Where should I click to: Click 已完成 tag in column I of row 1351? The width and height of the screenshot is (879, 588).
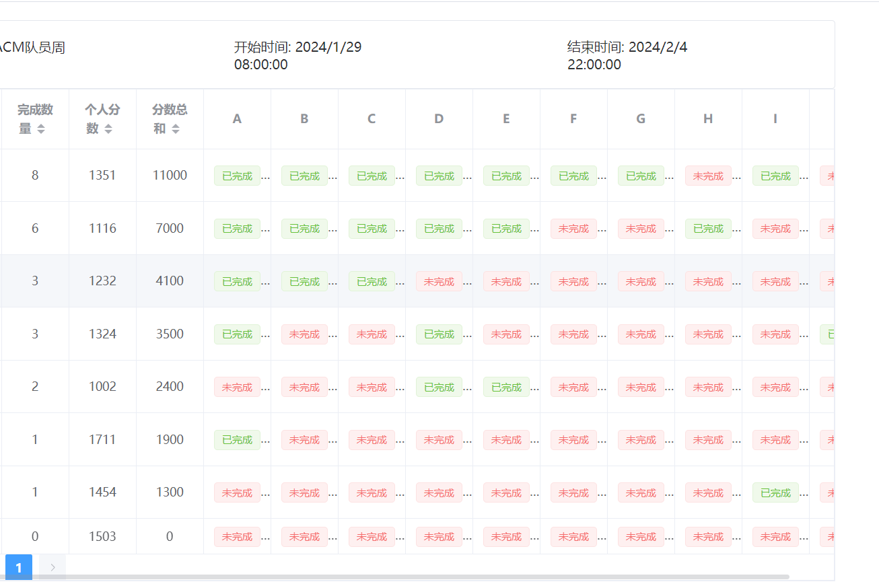tap(775, 176)
